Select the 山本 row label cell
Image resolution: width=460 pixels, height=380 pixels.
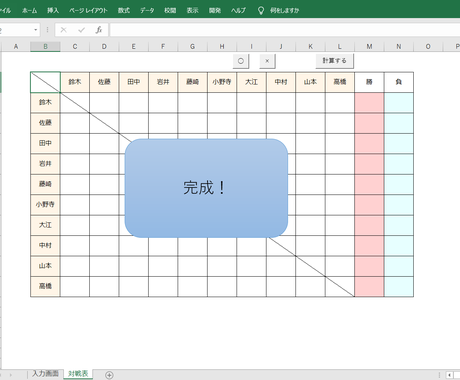tap(45, 266)
